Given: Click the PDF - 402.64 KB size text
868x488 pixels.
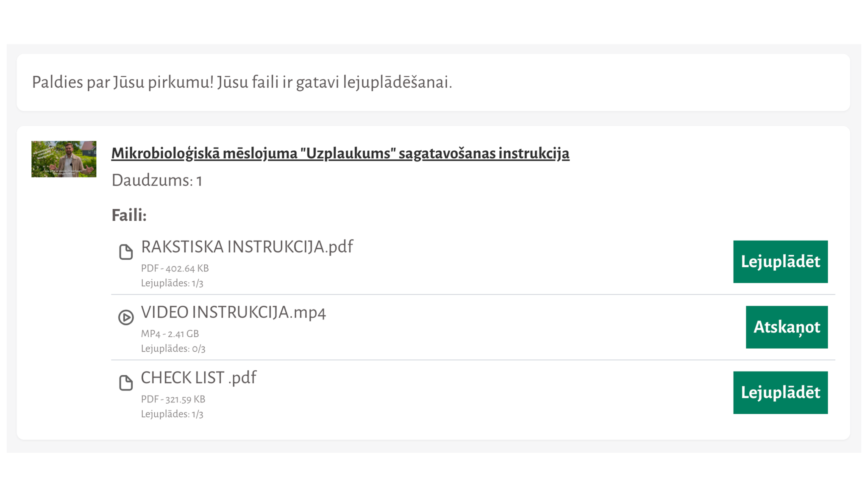Looking at the screenshot, I should click(x=175, y=269).
